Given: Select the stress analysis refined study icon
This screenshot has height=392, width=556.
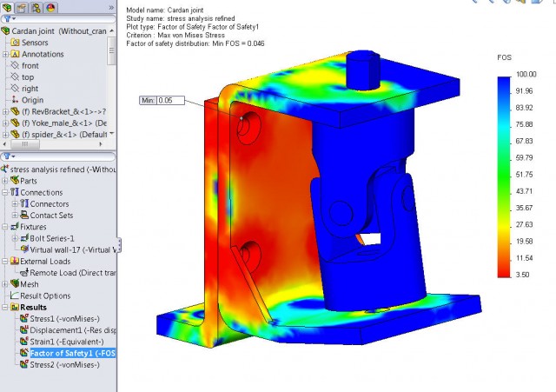Looking at the screenshot, I should coord(4,169).
